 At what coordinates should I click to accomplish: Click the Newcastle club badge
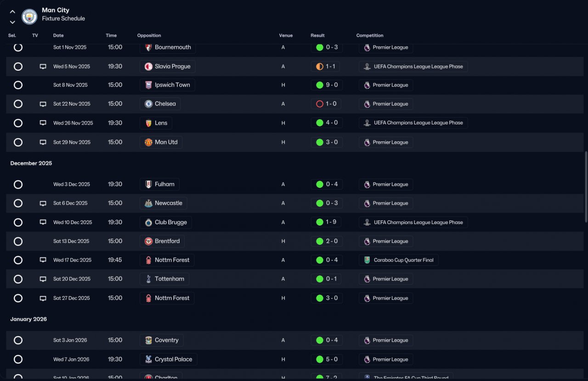[x=148, y=203]
